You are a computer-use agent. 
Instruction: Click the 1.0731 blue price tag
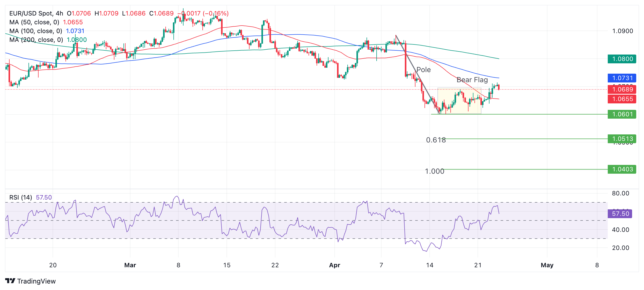(622, 78)
